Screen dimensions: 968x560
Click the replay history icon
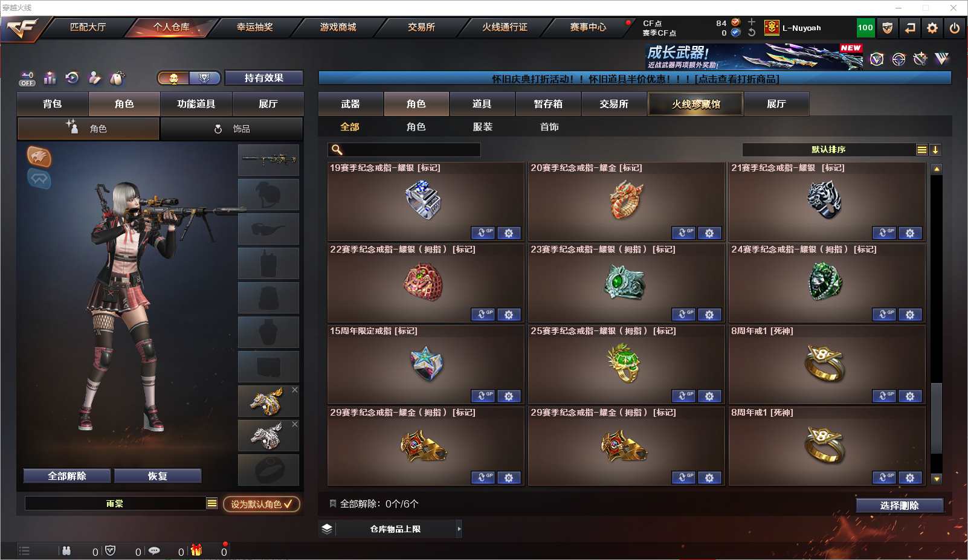pos(72,78)
